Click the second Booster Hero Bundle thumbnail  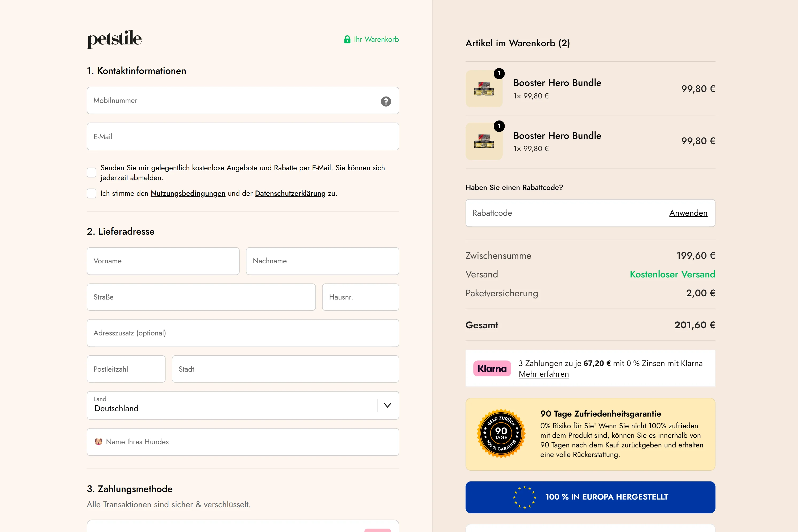[484, 142]
